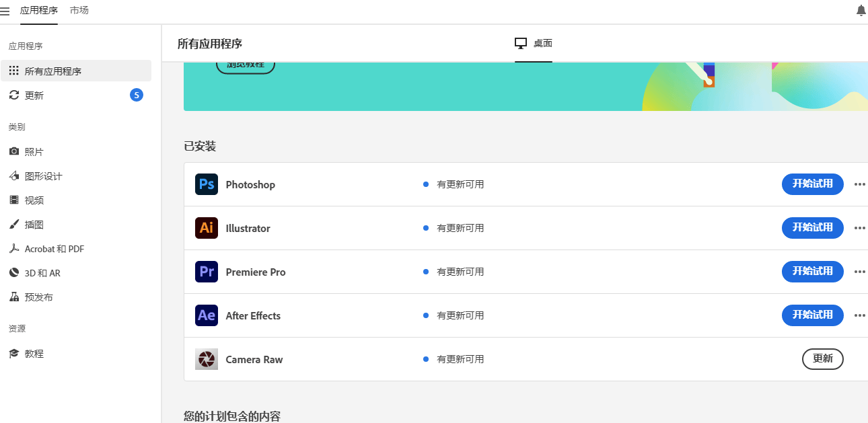The width and height of the screenshot is (868, 423).
Task: Click the updates count badge
Action: [137, 95]
